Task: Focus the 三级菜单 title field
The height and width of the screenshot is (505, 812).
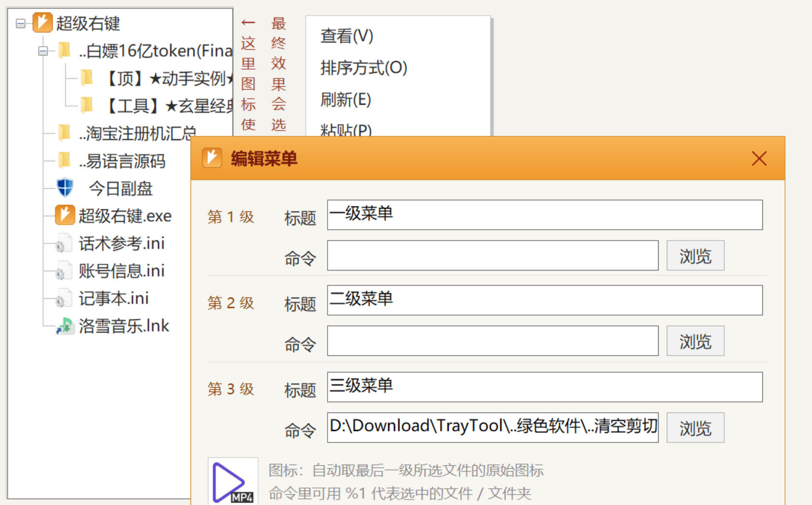Action: pyautogui.click(x=545, y=387)
